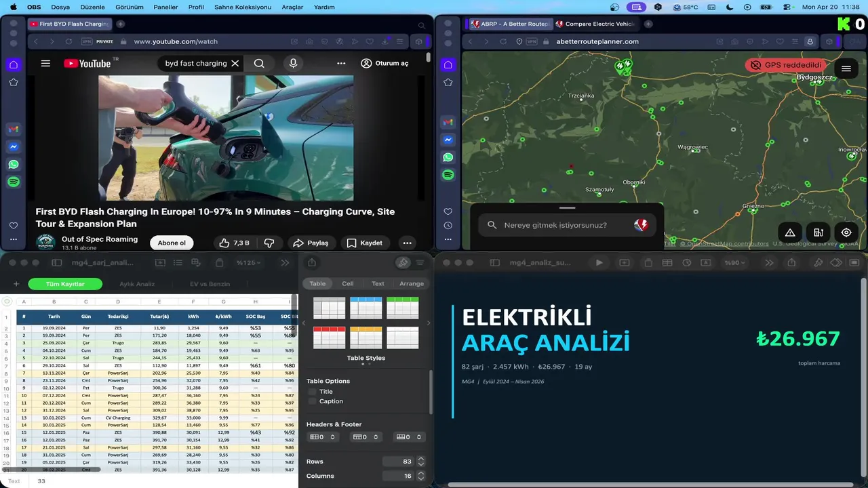Select blue header table style thumbnail
The width and height of the screenshot is (868, 488).
coord(366,308)
